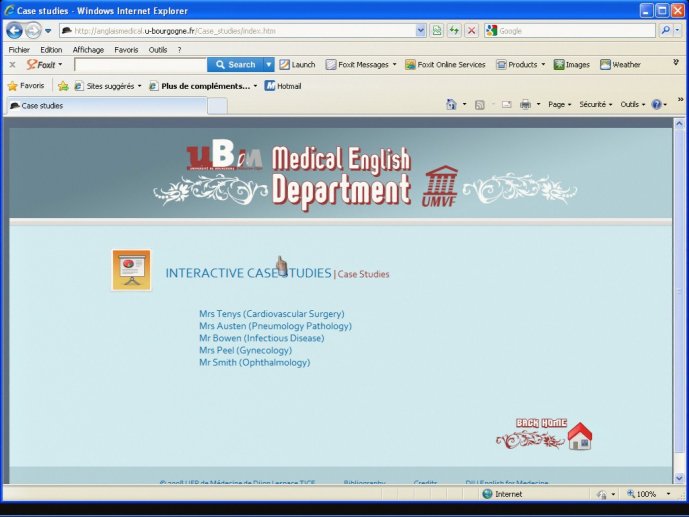This screenshot has width=689, height=517.
Task: Click the scrollbar down arrow
Action: 679,478
